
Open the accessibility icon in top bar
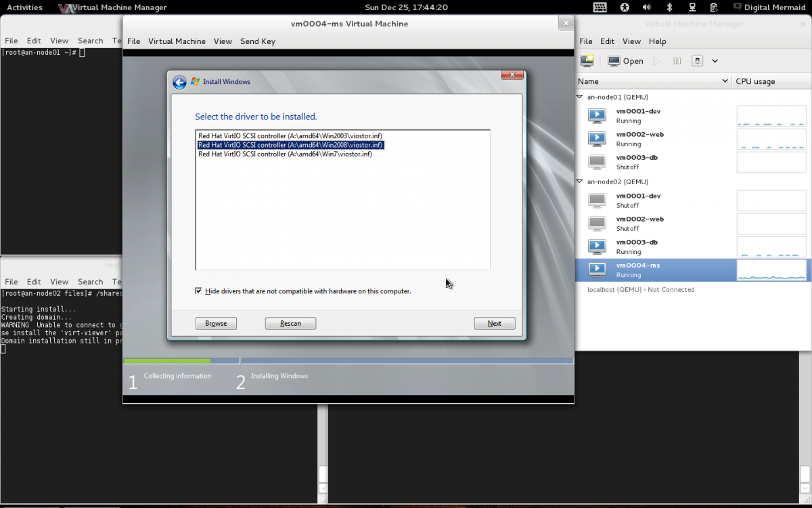click(625, 7)
